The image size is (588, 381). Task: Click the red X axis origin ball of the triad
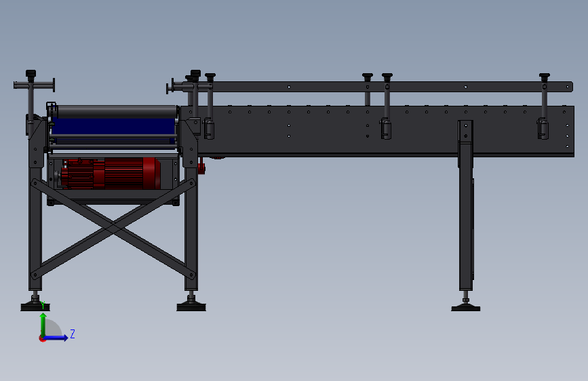(42, 338)
